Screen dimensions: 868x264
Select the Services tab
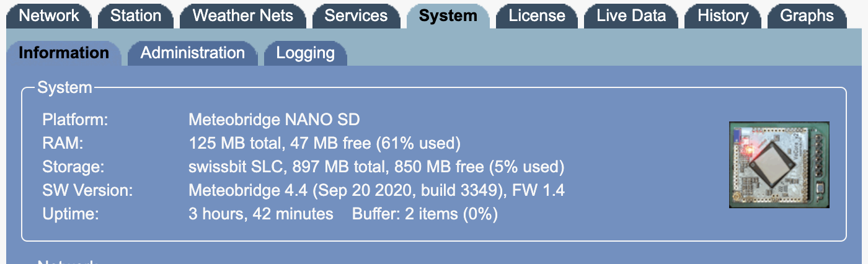(x=356, y=15)
